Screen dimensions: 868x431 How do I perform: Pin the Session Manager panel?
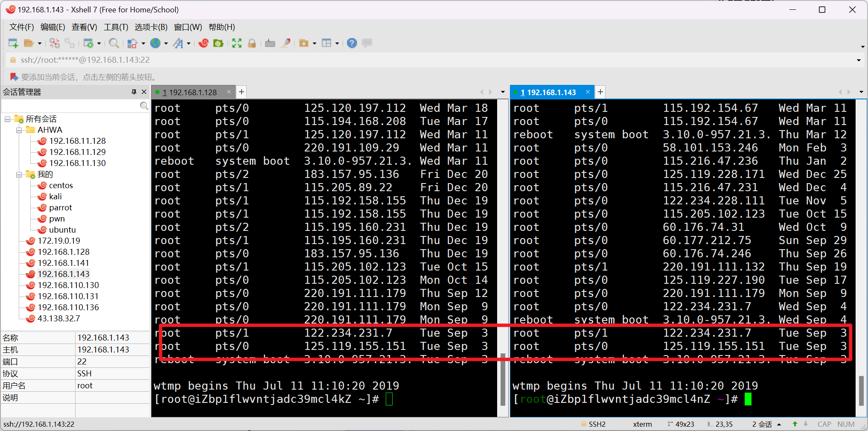[x=134, y=92]
